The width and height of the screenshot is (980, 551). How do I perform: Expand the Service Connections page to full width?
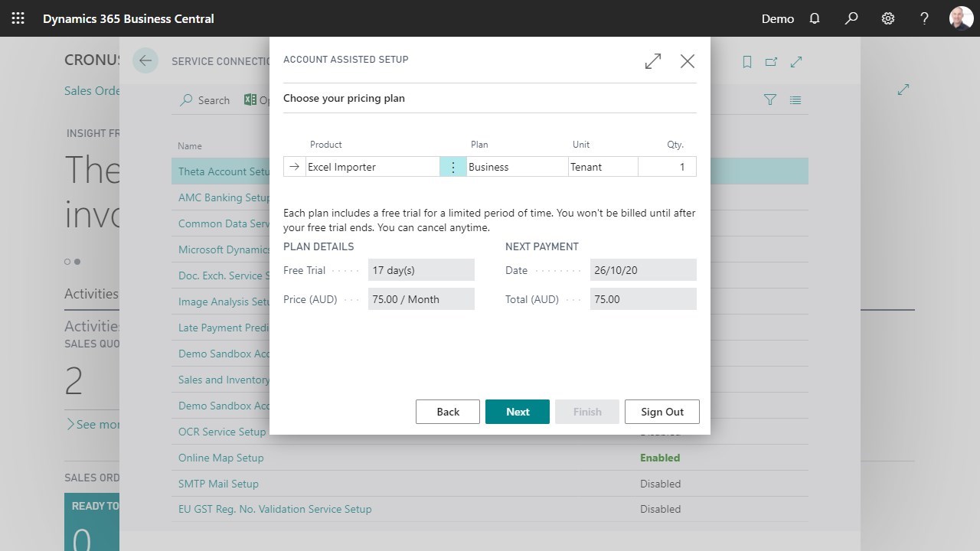(x=796, y=62)
